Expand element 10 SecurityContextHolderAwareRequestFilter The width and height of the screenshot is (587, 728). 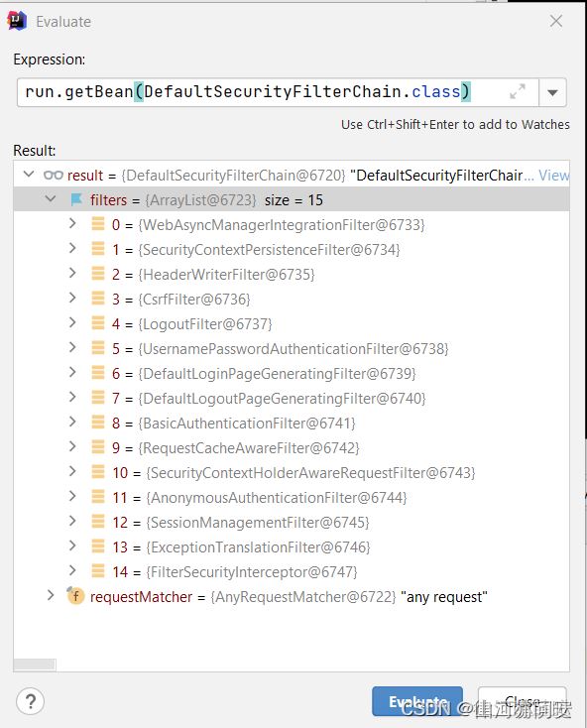coord(72,472)
